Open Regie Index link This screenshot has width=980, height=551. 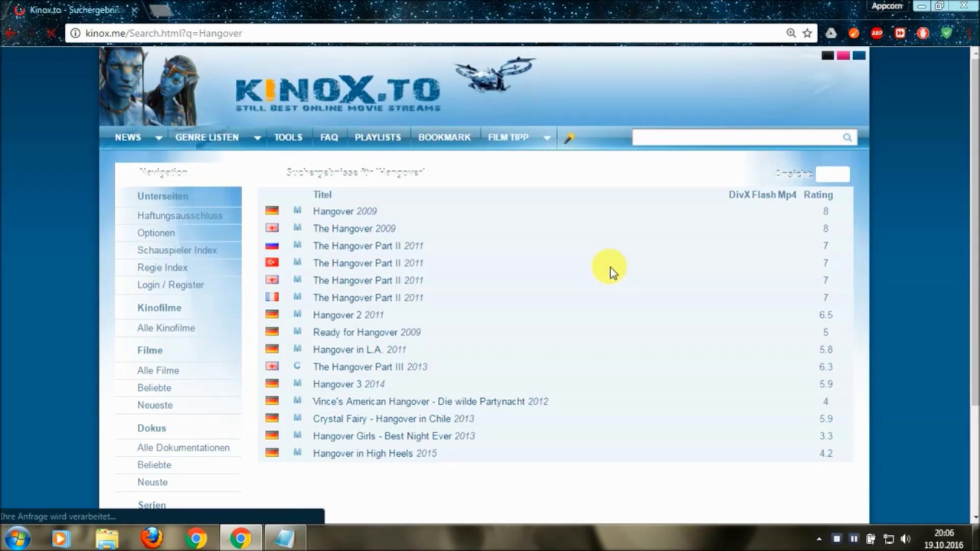(162, 268)
